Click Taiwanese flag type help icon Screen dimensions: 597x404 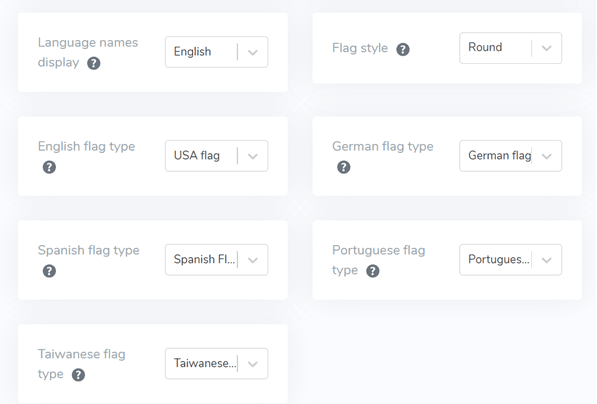pyautogui.click(x=78, y=375)
